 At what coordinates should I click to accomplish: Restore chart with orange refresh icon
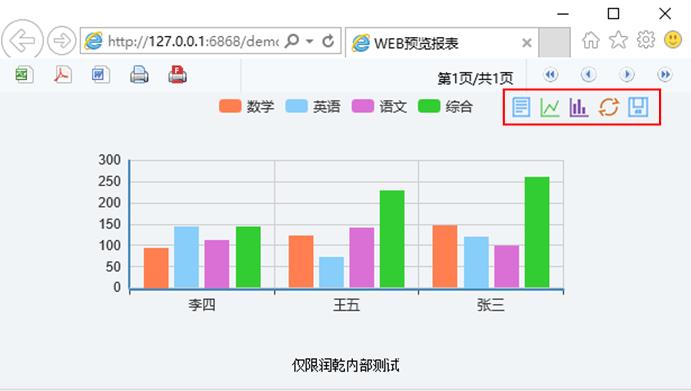[x=609, y=107]
